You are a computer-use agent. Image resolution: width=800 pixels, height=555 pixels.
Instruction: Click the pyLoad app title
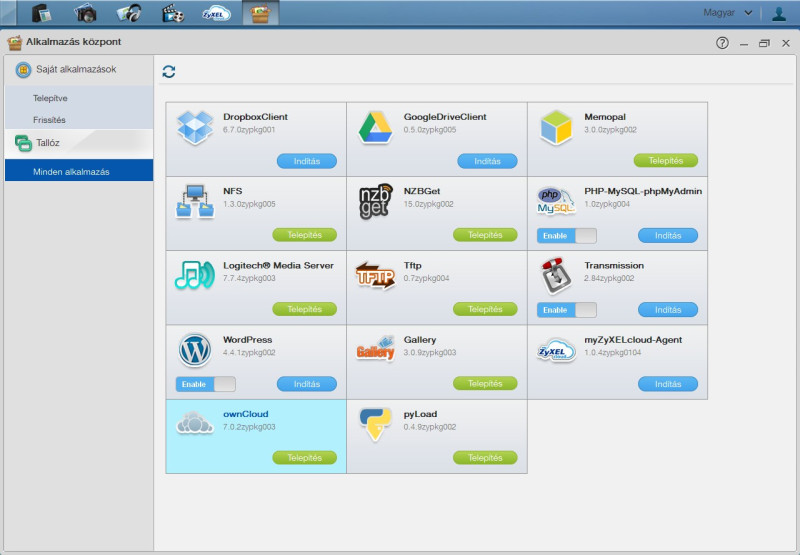[420, 414]
